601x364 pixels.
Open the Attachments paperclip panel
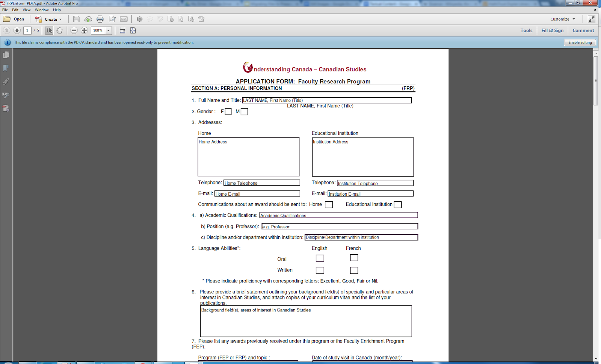click(x=6, y=82)
